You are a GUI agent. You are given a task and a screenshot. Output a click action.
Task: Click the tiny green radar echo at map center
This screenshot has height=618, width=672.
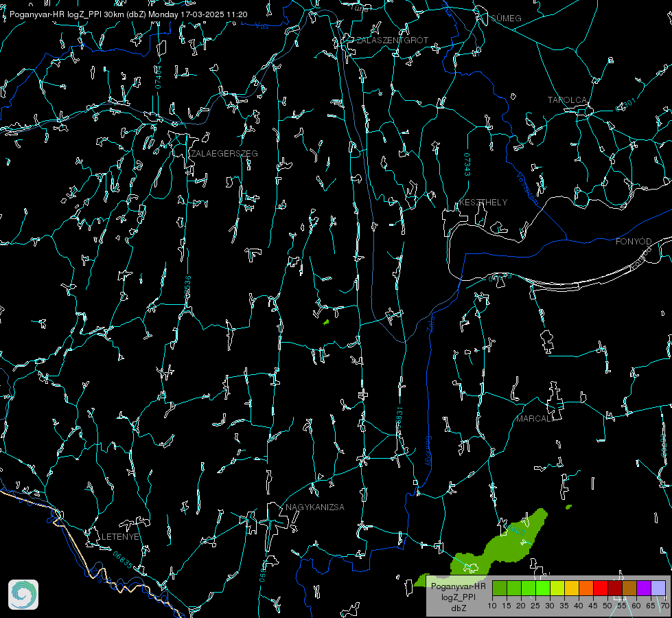326,322
